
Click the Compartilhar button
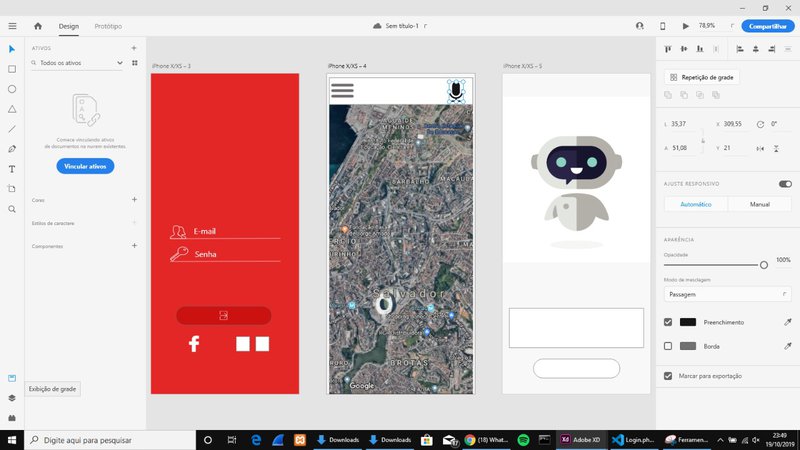768,26
